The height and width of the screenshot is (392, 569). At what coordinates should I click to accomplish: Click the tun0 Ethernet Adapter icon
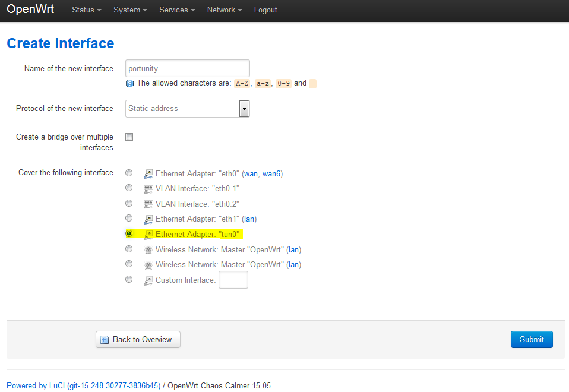pos(148,235)
